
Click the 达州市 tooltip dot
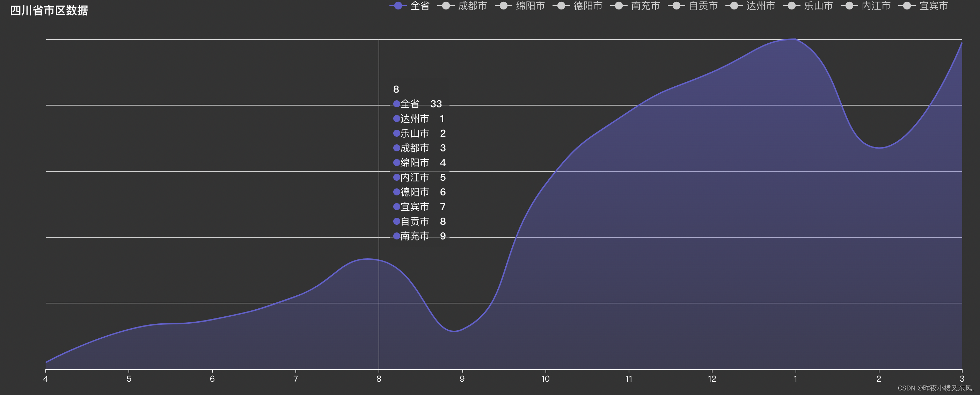[x=396, y=118]
